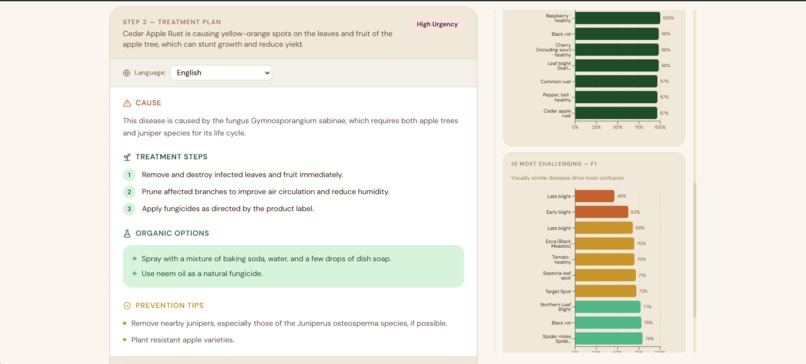Click the Raspberry healthy 100% bar
Image resolution: width=806 pixels, height=364 pixels.
(x=617, y=18)
